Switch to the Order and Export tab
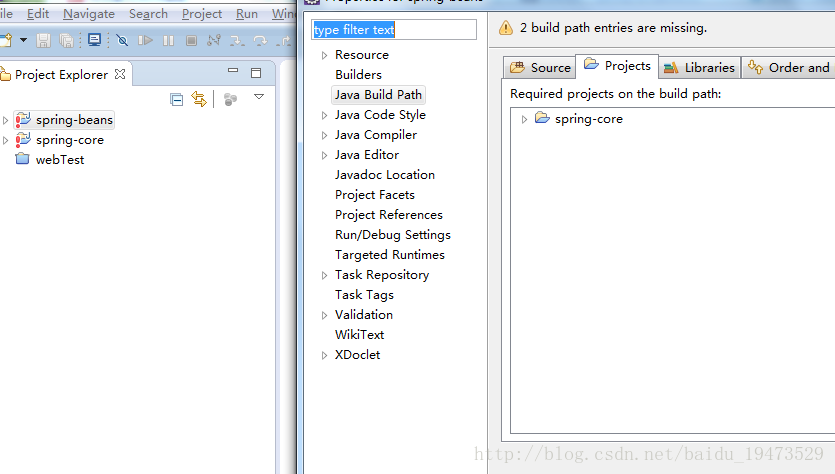The image size is (835, 474). click(x=789, y=68)
